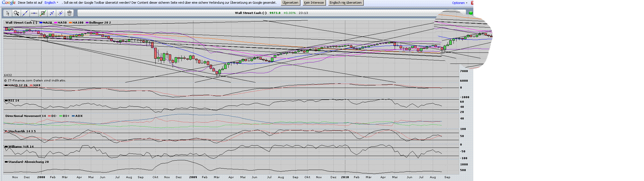Screen dimensions: 644x181
Task: Click the Google logo in toolbar
Action: 9,3
